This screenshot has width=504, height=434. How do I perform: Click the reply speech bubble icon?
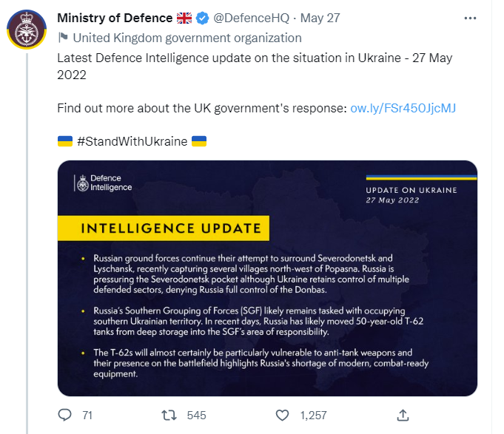[x=65, y=415]
